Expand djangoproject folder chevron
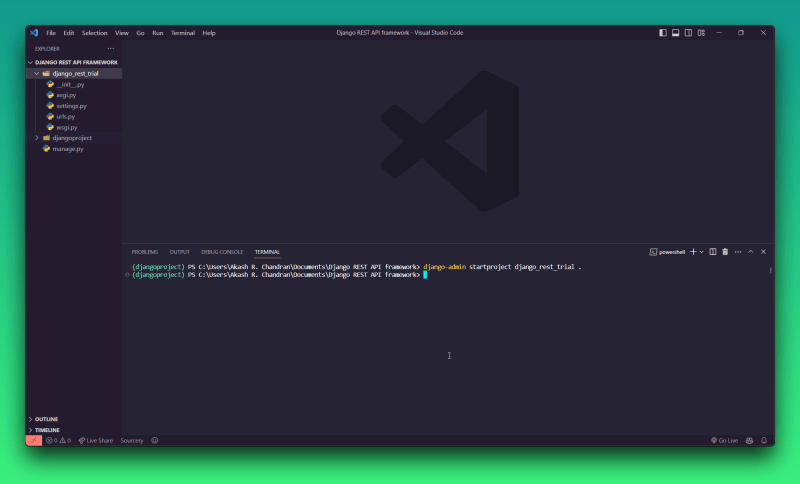The height and width of the screenshot is (484, 800). click(37, 138)
